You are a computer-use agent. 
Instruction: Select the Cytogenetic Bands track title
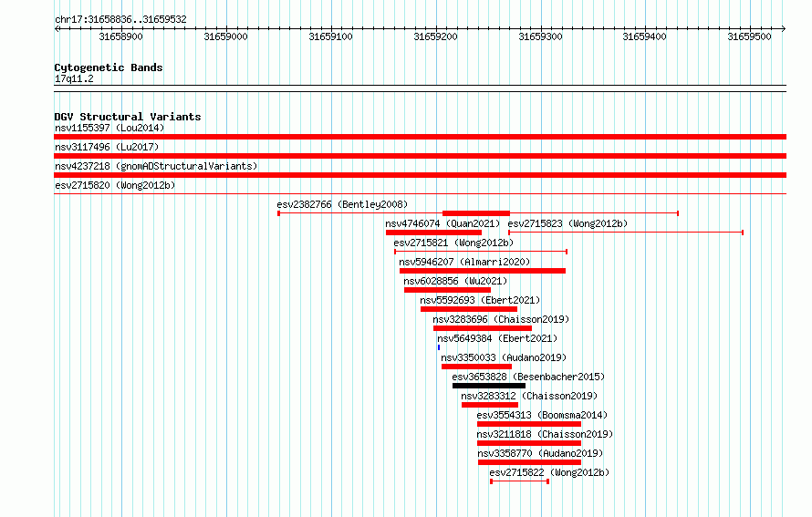click(x=109, y=67)
